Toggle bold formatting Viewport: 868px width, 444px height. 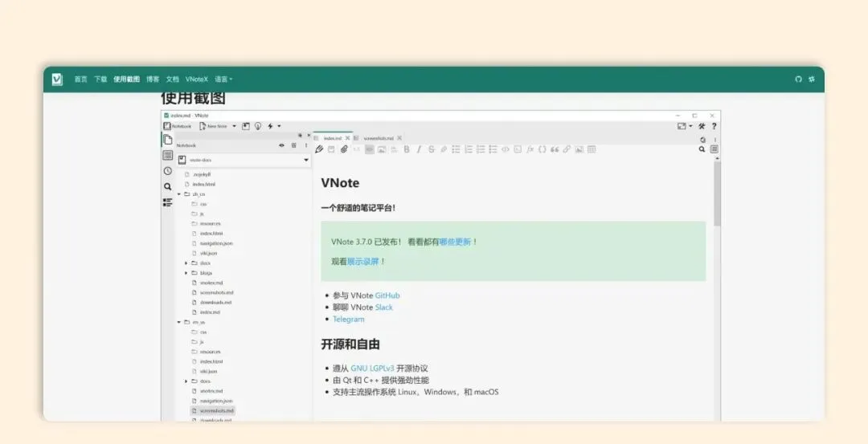click(x=407, y=149)
